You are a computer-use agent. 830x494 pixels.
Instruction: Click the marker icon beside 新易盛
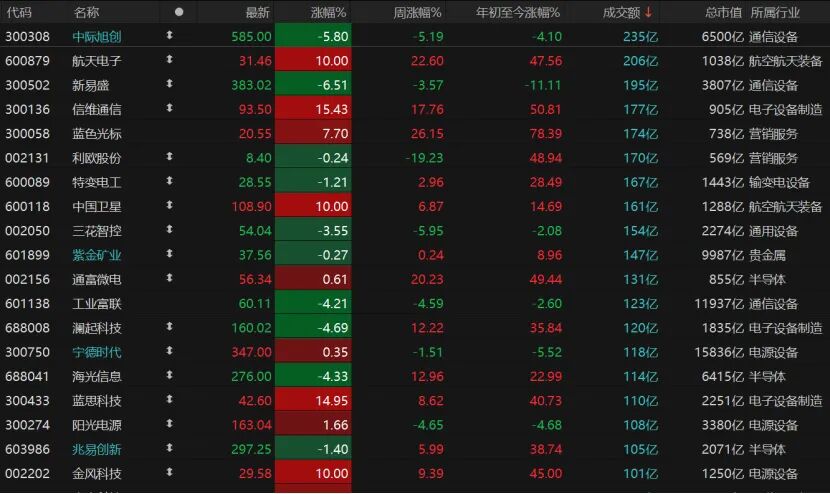169,85
